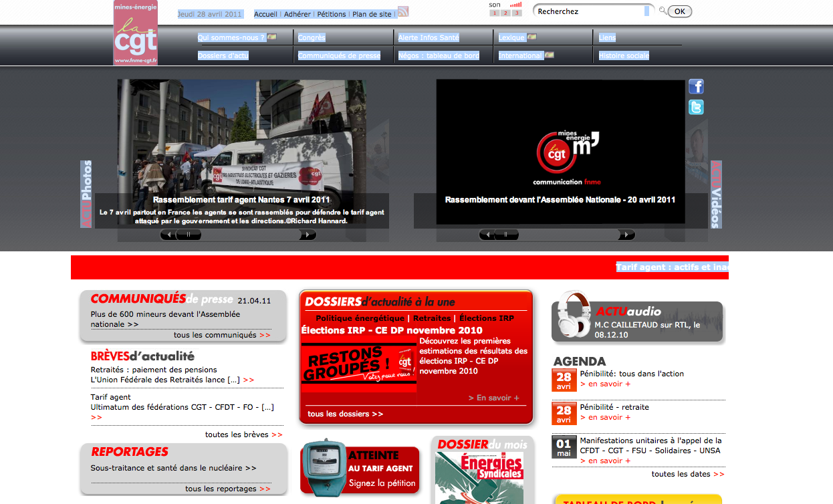Click the magnifying glass search icon
The height and width of the screenshot is (504, 833).
(663, 11)
